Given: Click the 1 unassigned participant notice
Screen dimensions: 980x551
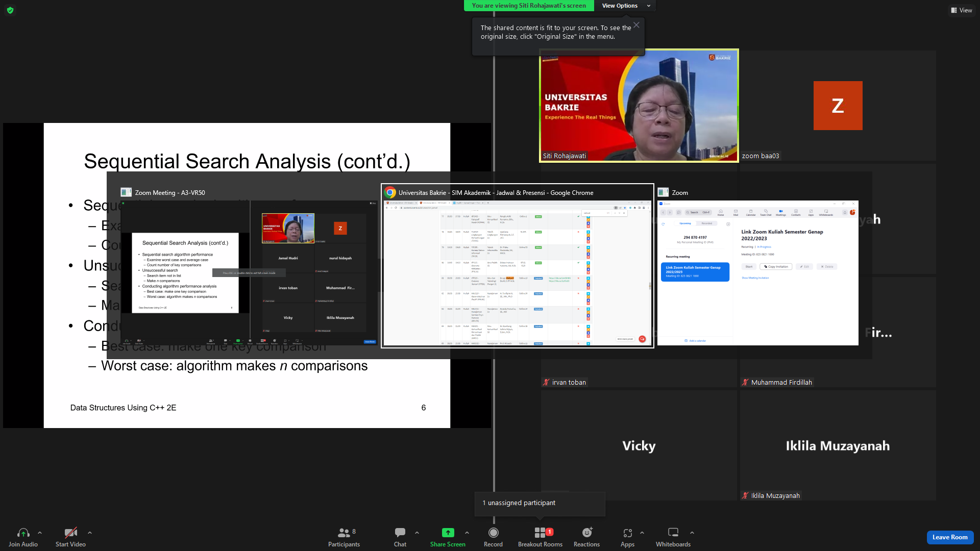Looking at the screenshot, I should 540,503.
